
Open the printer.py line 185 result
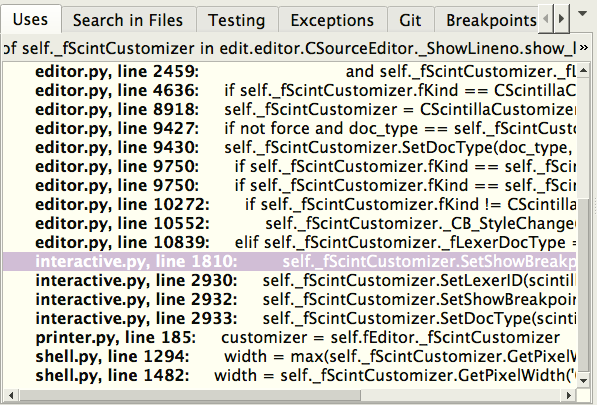click(289, 338)
